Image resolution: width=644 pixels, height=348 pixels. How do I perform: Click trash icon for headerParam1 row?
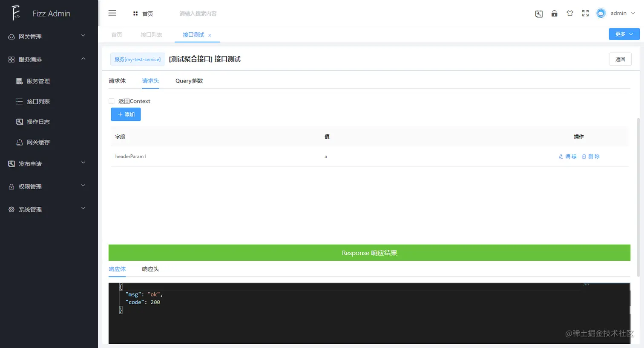point(584,157)
